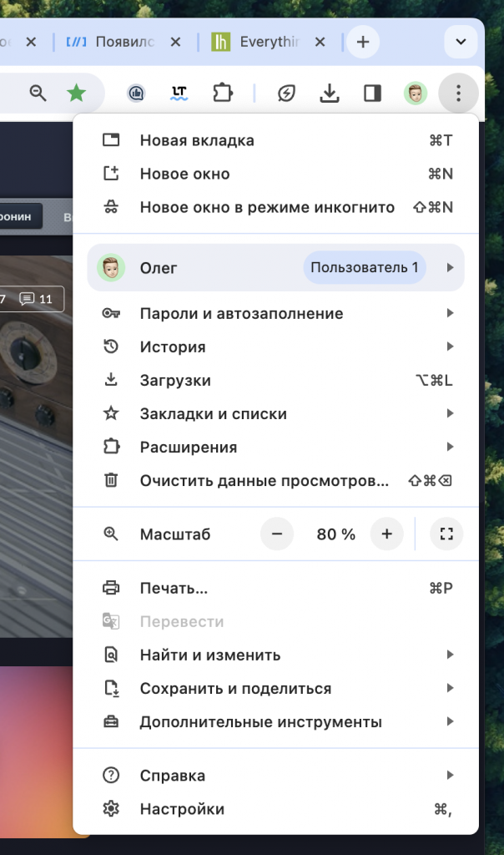
Task: Click the incognito icon in the menu
Action: tap(111, 207)
